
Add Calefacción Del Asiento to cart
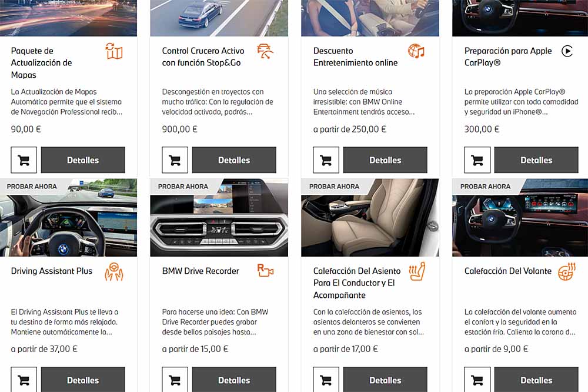326,380
